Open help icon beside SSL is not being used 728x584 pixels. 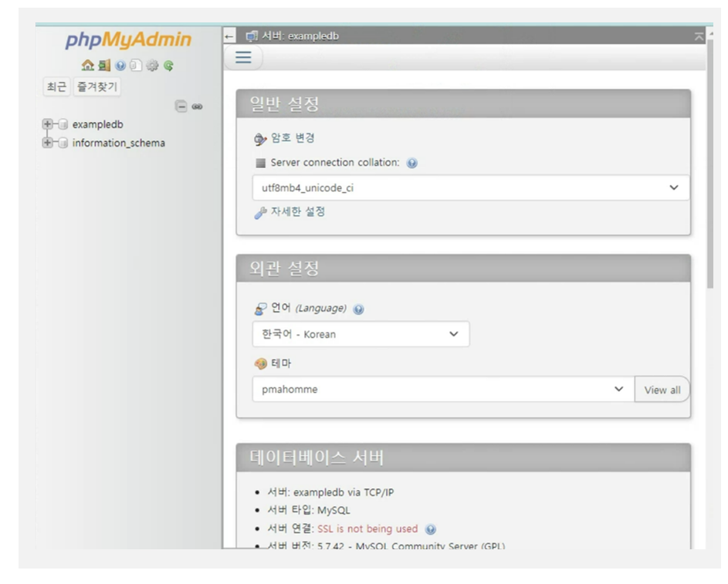coord(431,529)
